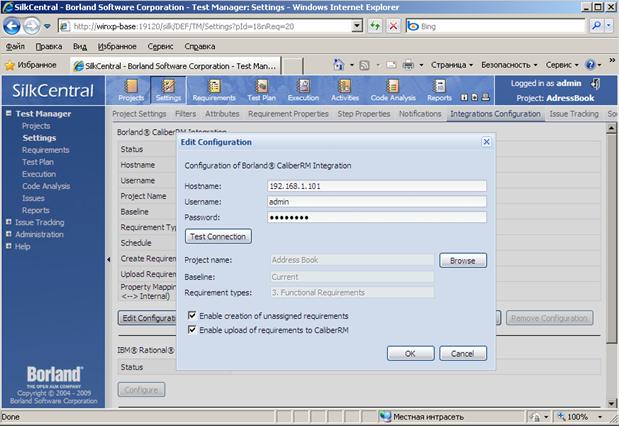Viewport: 619px width, 428px height.
Task: Click the vertical scrollbar up arrow
Action: (x=611, y=128)
